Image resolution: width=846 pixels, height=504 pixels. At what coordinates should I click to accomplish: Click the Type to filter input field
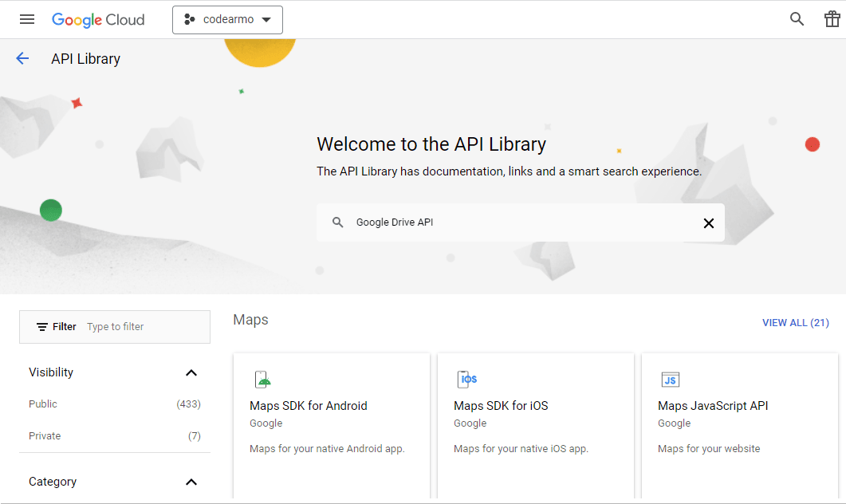point(144,327)
